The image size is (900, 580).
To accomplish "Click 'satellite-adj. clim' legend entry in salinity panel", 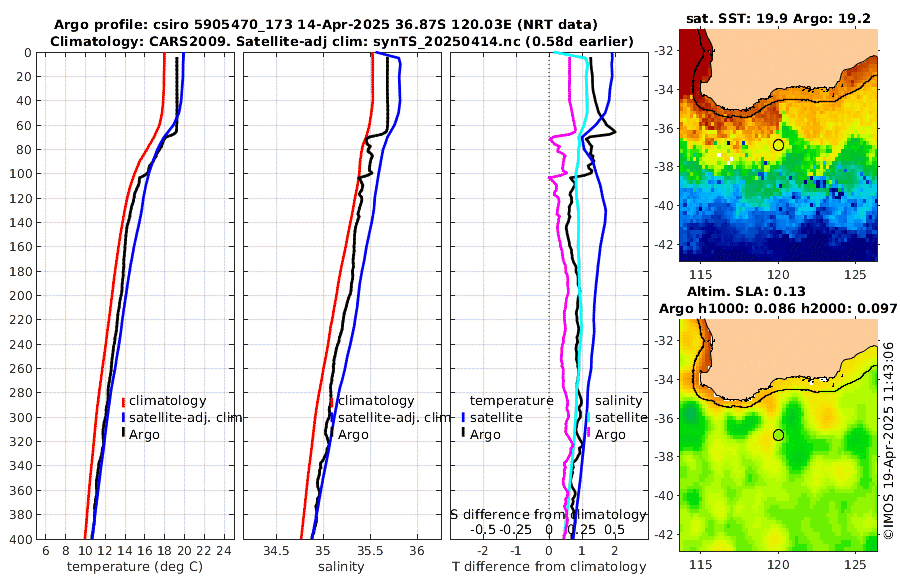I will [x=394, y=417].
